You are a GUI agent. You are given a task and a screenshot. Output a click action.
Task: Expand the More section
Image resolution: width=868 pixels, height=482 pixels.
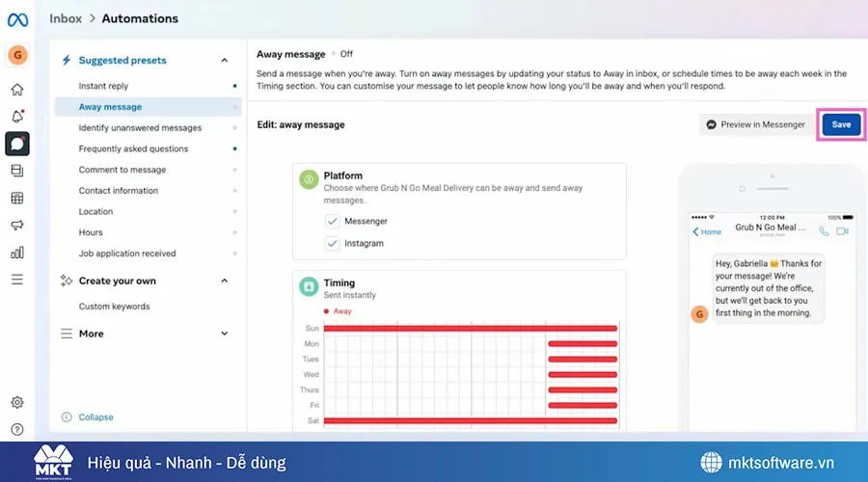[x=225, y=334]
